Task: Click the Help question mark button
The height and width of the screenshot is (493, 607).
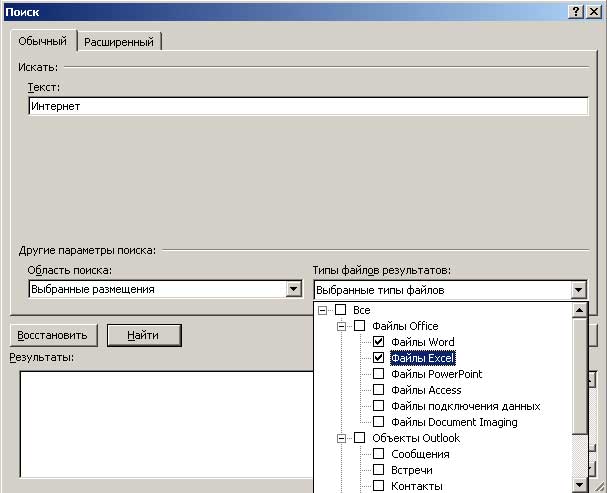Action: tap(577, 10)
